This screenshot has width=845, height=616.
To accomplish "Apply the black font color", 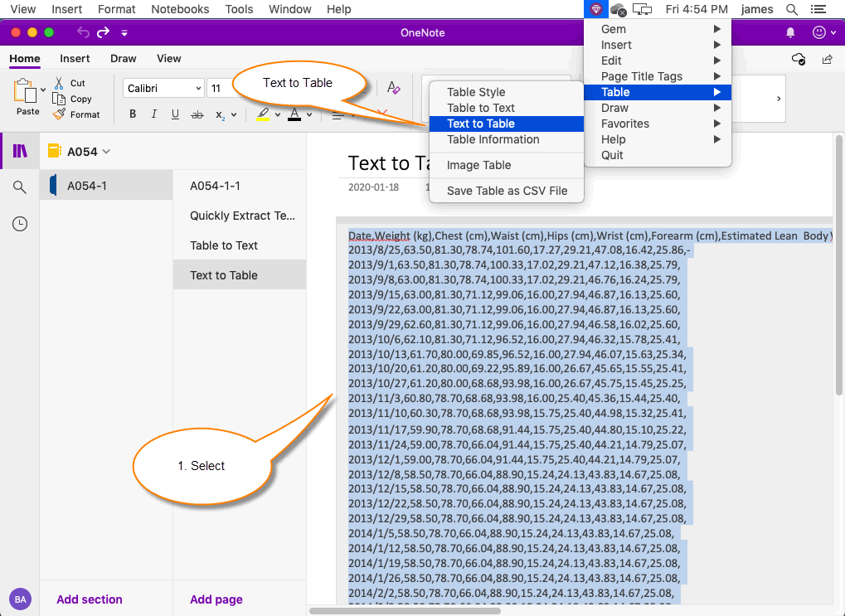I will [294, 114].
